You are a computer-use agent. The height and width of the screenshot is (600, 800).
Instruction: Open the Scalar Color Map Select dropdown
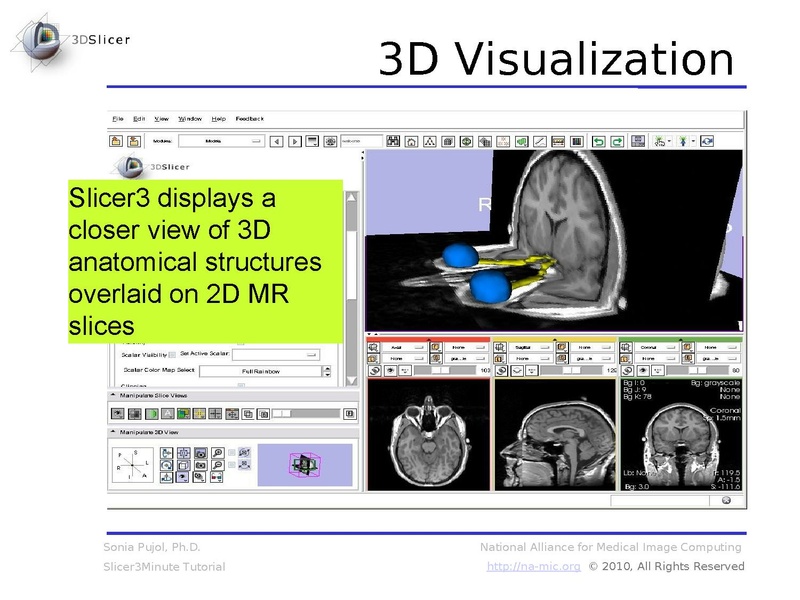click(261, 371)
